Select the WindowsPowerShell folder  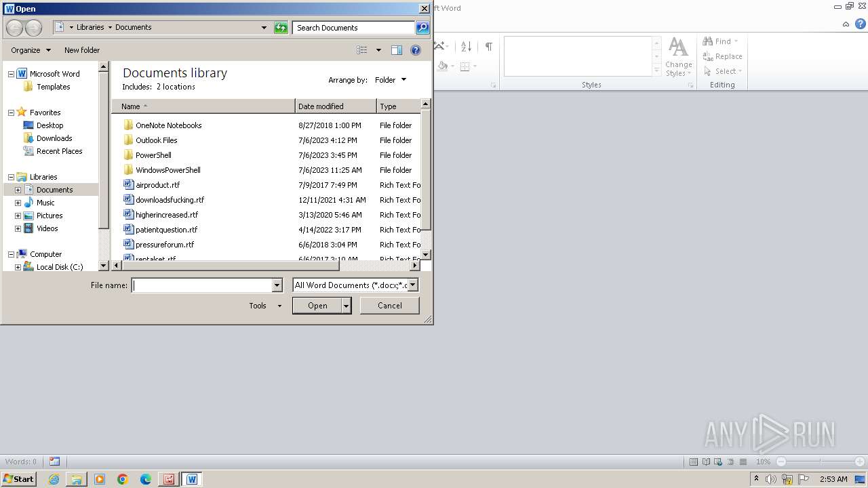click(167, 170)
